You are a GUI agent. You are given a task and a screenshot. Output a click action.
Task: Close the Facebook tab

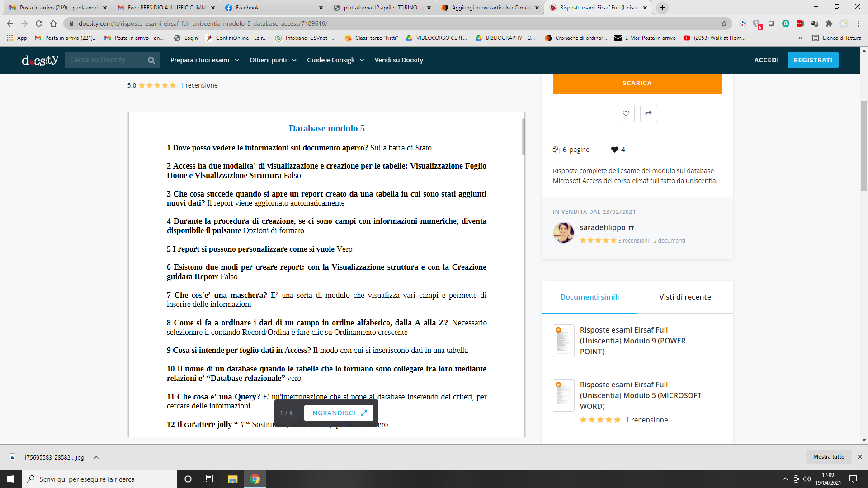tap(321, 8)
